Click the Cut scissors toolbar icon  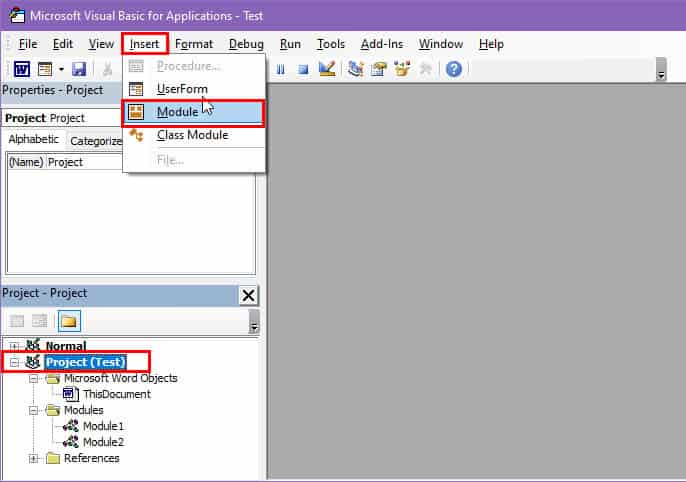tap(107, 69)
